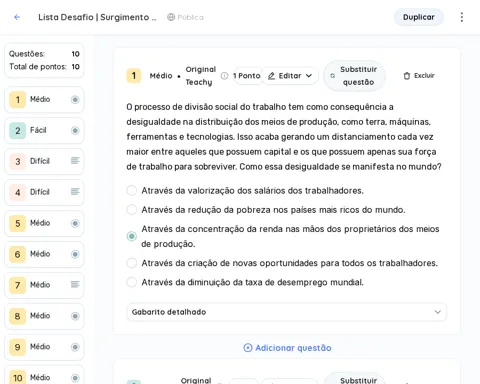Click Excluir to delete question 1

[x=419, y=76]
